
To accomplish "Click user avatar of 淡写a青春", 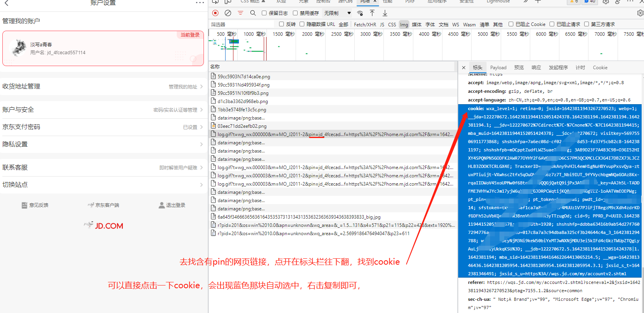I will [x=19, y=48].
